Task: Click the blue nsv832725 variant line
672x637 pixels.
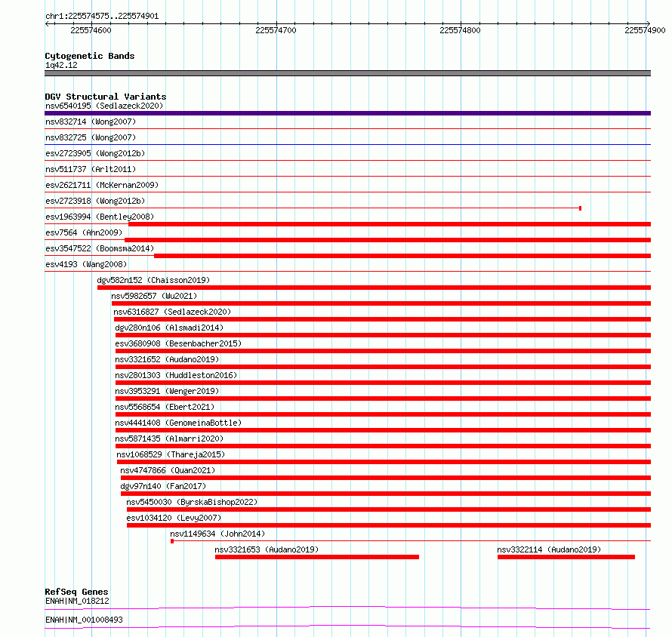Action: (347, 144)
